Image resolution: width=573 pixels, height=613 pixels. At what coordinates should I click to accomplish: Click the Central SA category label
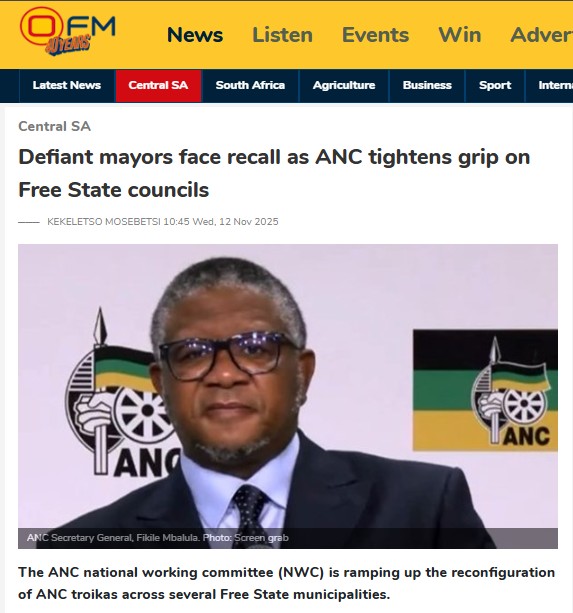[x=54, y=126]
